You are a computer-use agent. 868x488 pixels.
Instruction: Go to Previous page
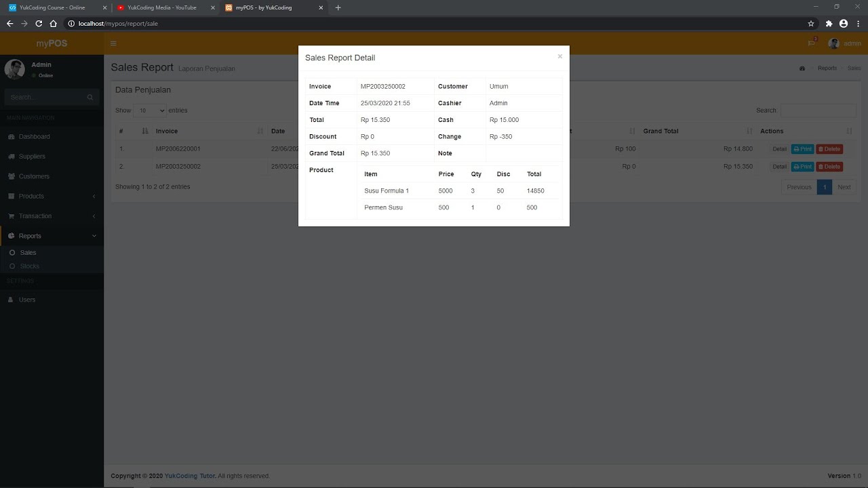[799, 187]
